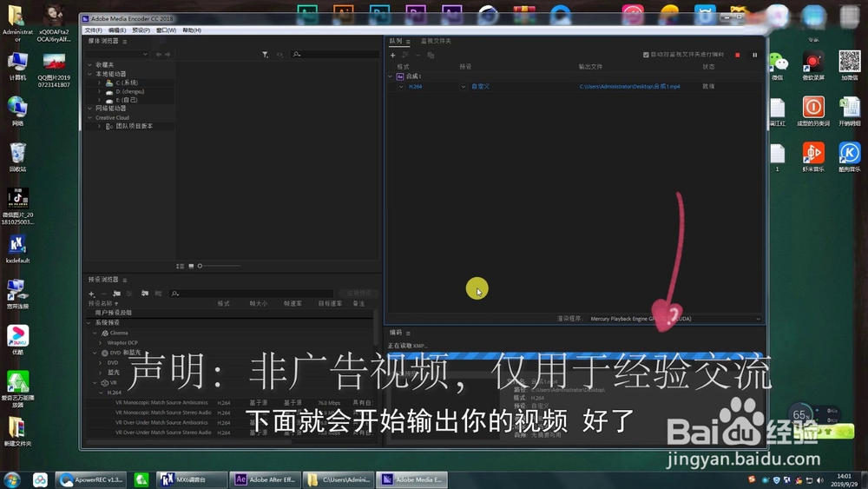
Task: Click the add output icon in queue toolbar
Action: click(x=405, y=55)
